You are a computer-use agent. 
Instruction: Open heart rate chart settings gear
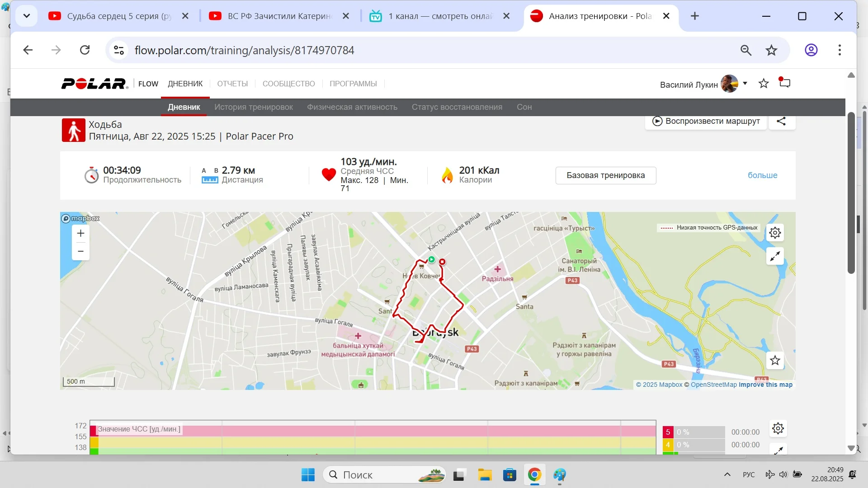tap(778, 428)
